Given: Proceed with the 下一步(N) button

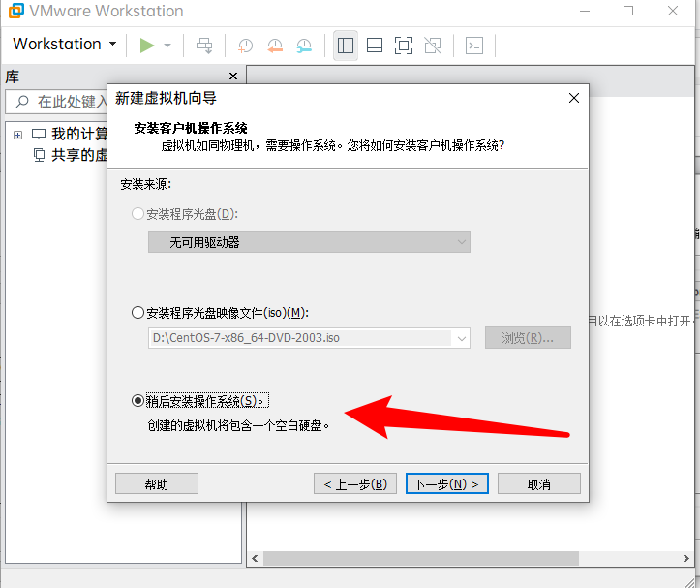Looking at the screenshot, I should tap(447, 484).
